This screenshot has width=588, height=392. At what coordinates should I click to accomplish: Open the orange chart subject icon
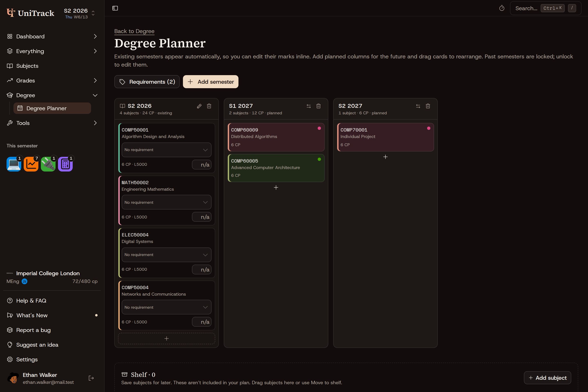(x=31, y=164)
